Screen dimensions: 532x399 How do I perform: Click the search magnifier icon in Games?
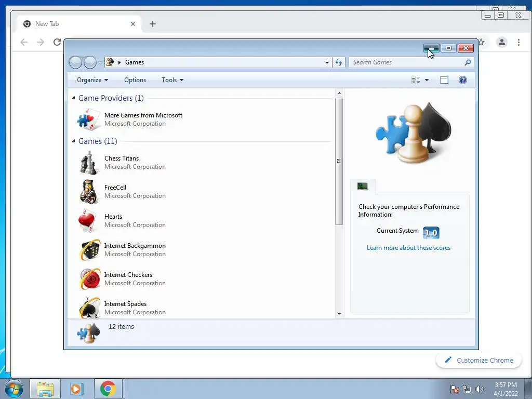(x=468, y=62)
